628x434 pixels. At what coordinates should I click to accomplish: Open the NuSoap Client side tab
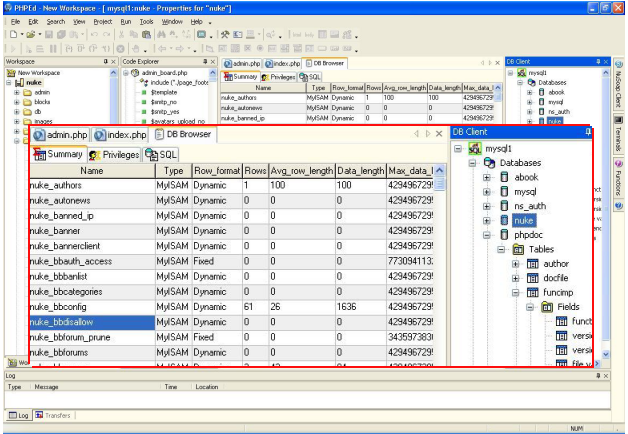coord(619,84)
